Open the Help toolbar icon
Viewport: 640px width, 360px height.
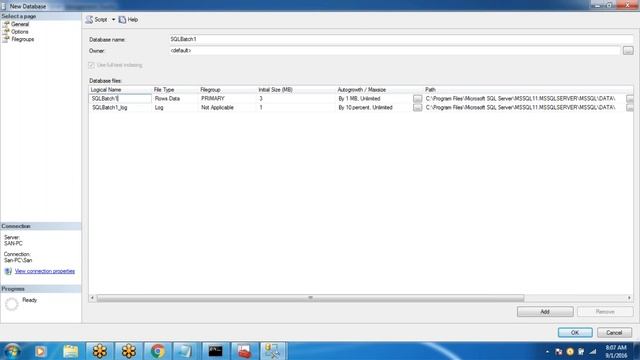pos(122,20)
